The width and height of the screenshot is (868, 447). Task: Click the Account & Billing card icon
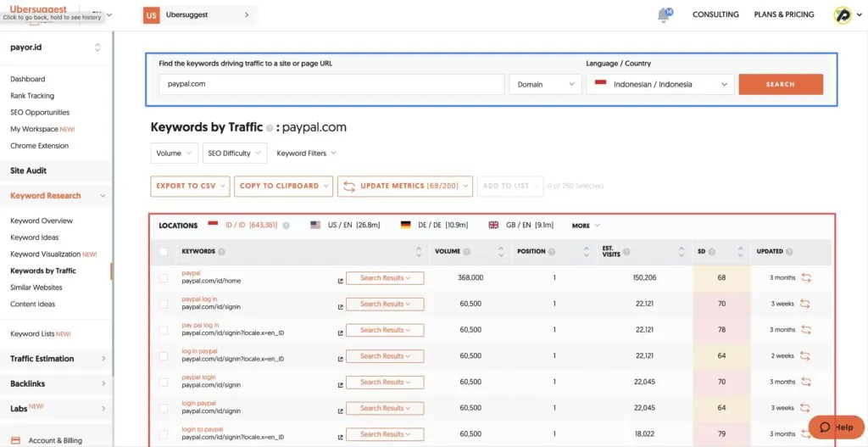[x=15, y=440]
